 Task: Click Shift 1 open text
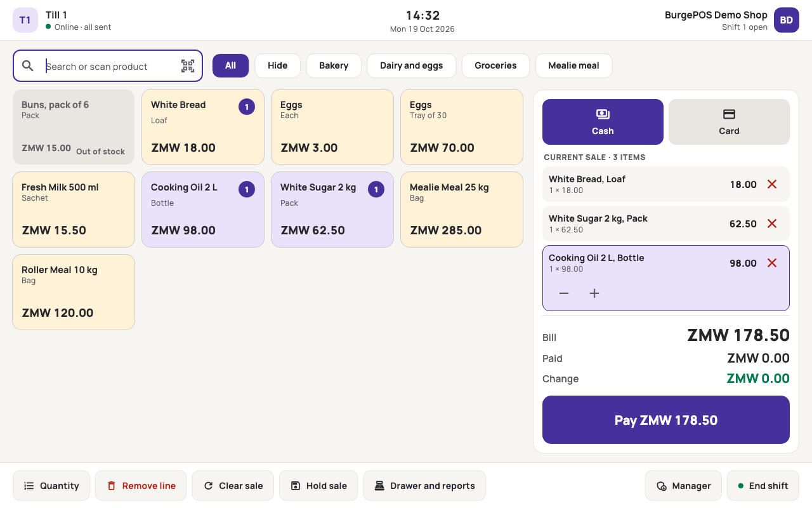coord(745,27)
